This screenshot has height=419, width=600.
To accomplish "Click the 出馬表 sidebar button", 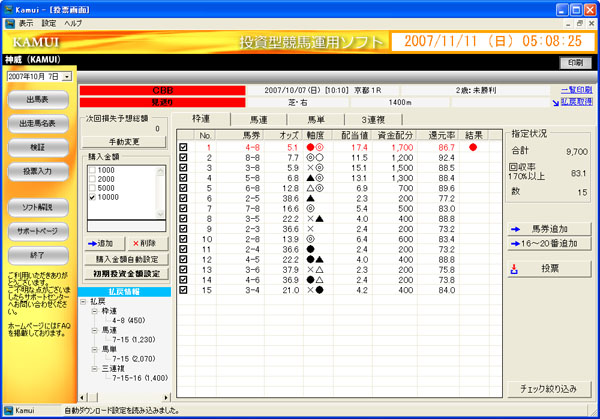I will click(38, 99).
